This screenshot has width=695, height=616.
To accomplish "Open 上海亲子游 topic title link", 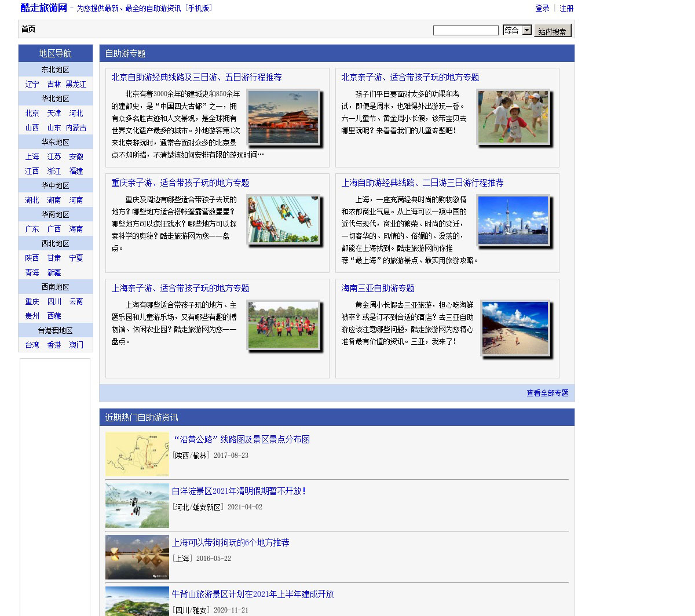I will pos(180,288).
